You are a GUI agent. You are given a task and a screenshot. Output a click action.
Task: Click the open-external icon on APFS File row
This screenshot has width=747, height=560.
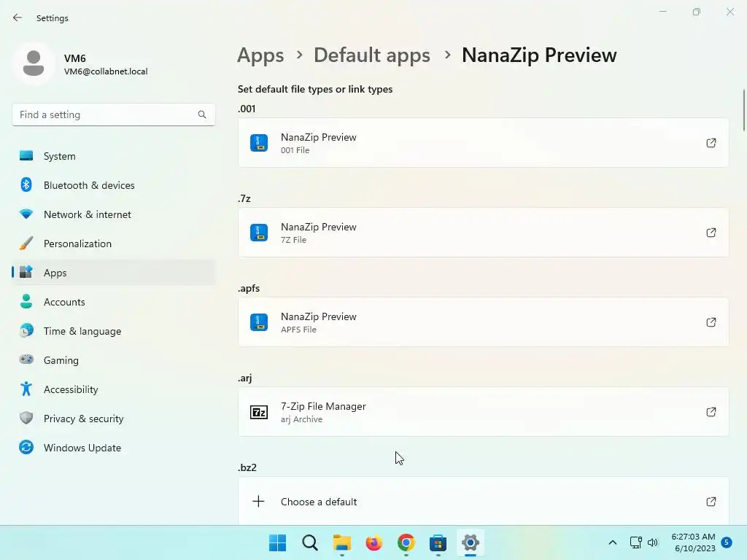711,322
